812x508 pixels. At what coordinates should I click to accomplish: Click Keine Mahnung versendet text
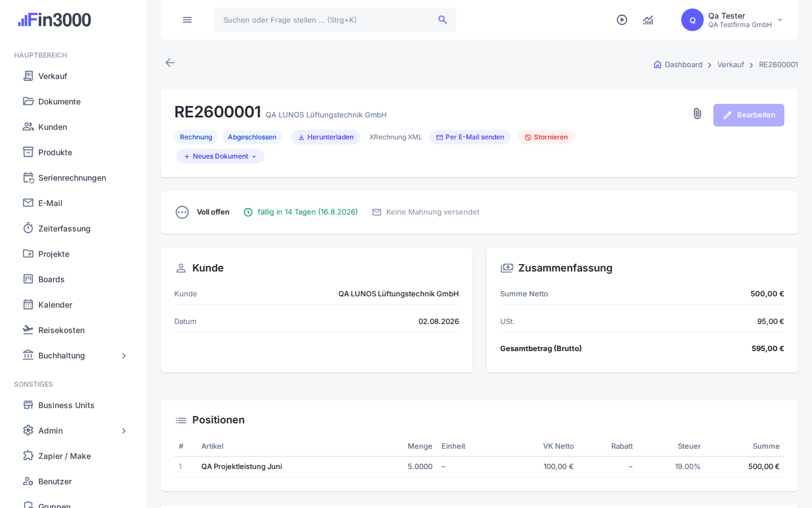click(433, 212)
